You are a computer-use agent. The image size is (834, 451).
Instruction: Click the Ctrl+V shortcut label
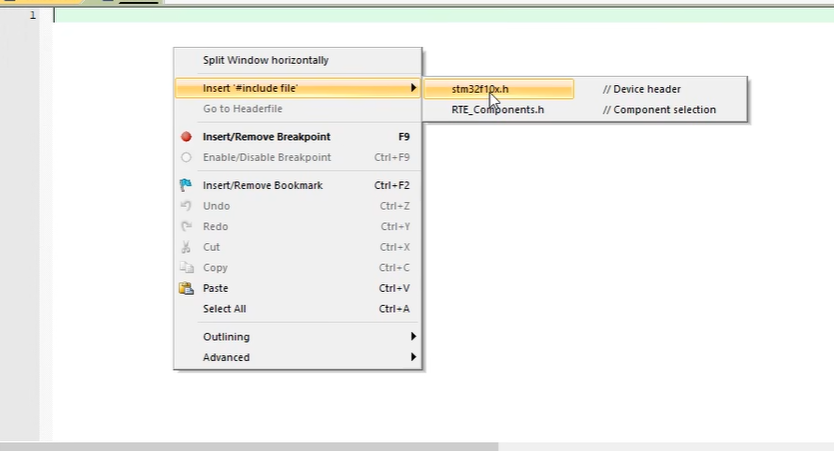point(394,288)
